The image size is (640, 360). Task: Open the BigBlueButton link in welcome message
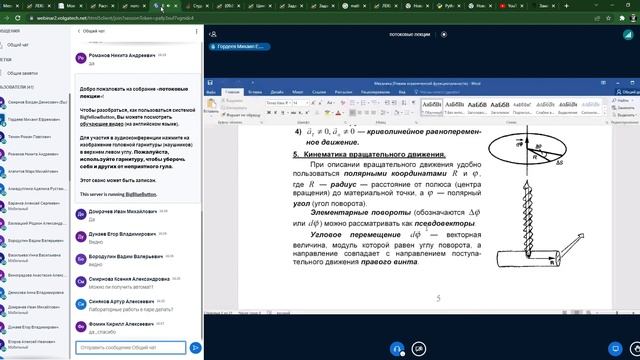pos(141,194)
